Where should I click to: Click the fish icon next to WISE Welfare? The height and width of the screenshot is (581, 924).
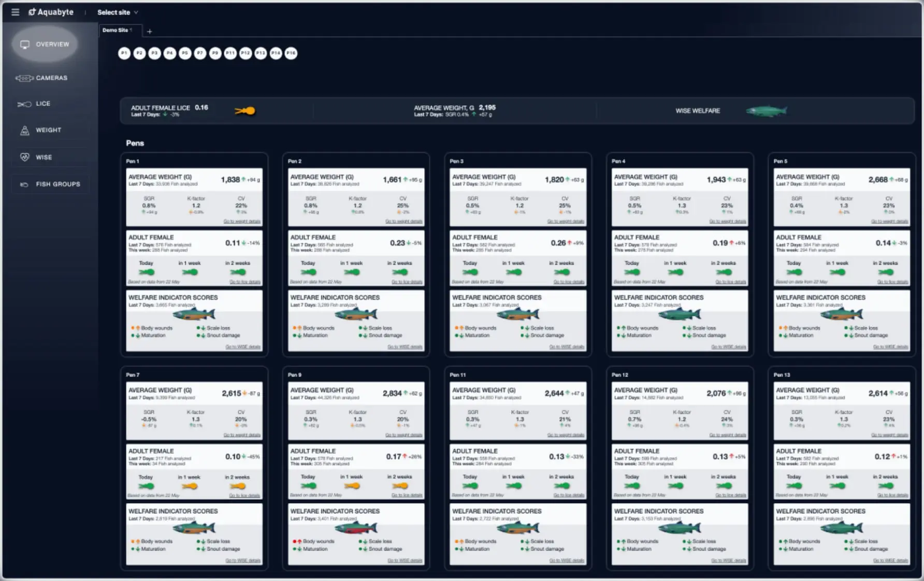[767, 110]
